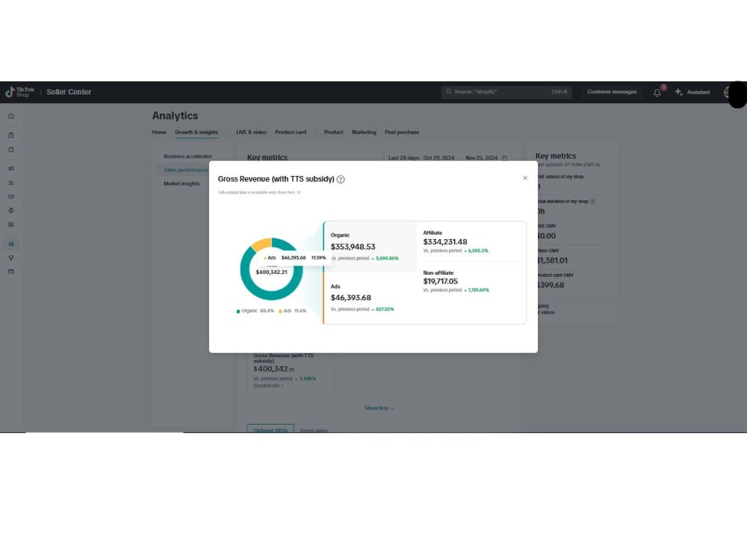Image resolution: width=747 pixels, height=560 pixels.
Task: Click the help icon beside Gross Revenue title
Action: 341,179
